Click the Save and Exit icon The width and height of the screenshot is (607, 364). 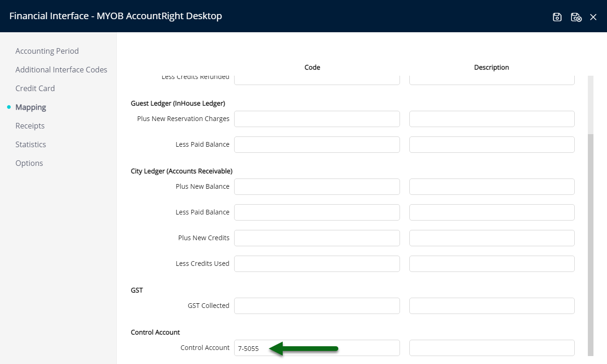pos(576,17)
